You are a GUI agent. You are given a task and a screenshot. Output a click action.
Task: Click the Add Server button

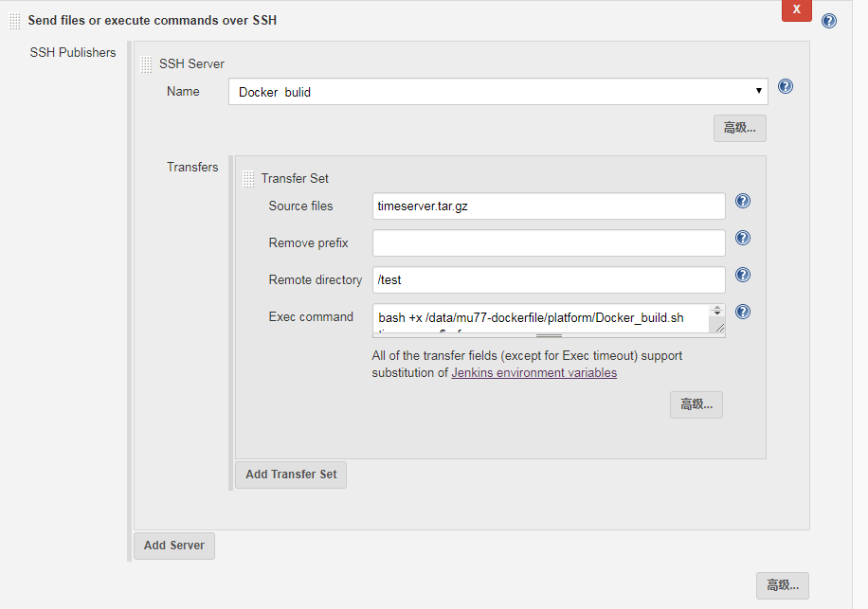click(174, 546)
